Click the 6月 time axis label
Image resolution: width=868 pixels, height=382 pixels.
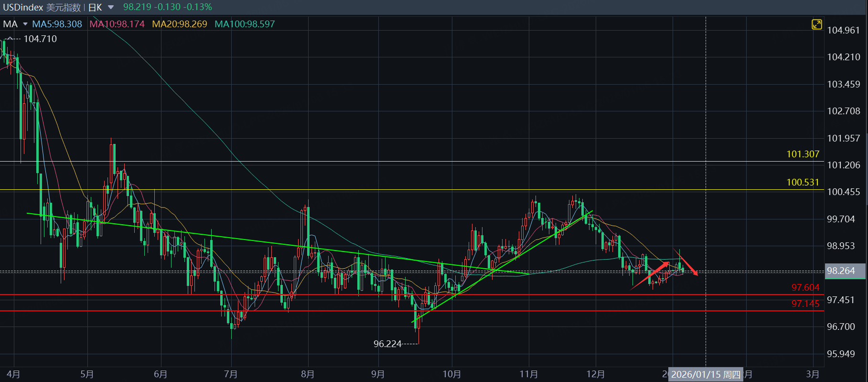(x=161, y=374)
